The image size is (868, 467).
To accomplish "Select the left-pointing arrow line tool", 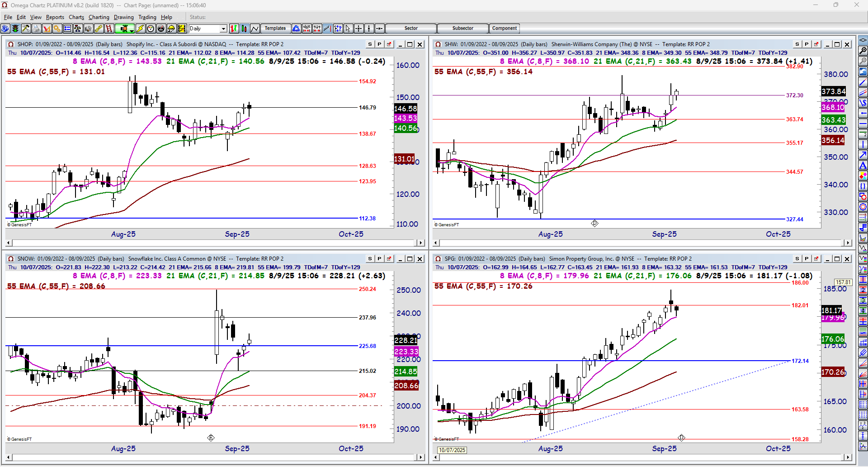I will [863, 113].
